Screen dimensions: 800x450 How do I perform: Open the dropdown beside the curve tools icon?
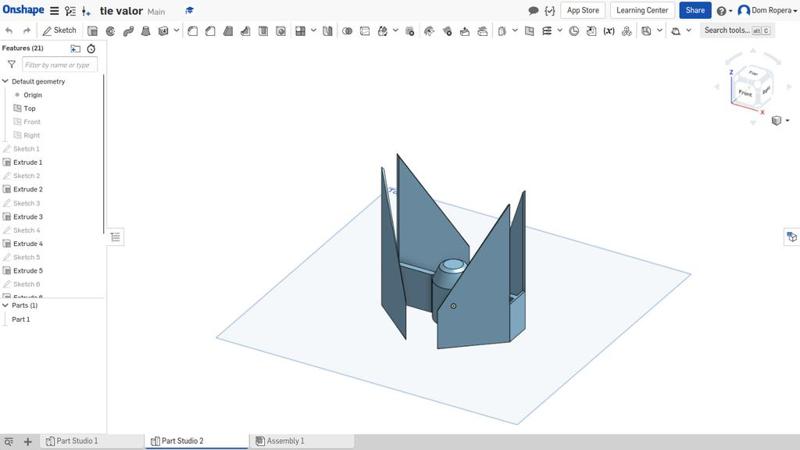tap(560, 31)
